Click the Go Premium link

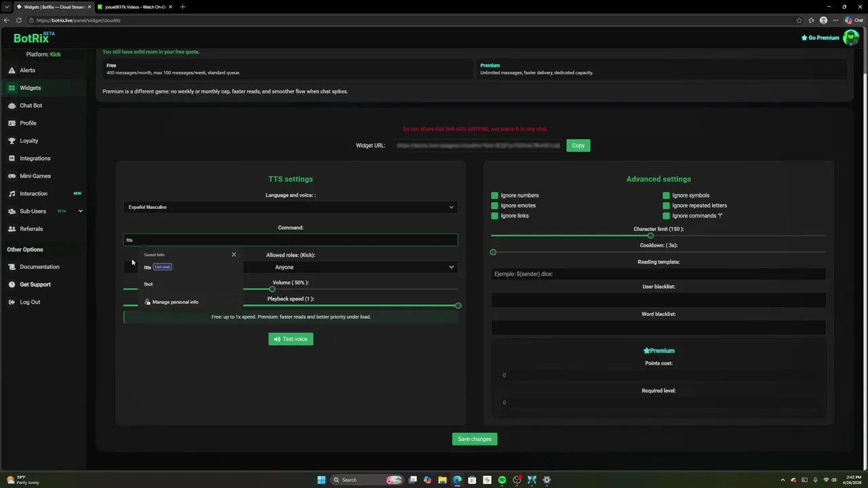click(820, 38)
